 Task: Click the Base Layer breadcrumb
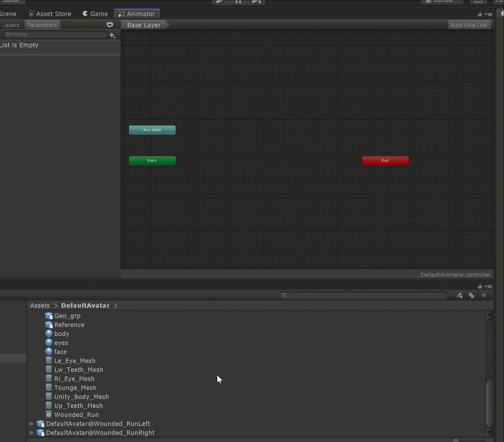(x=144, y=25)
